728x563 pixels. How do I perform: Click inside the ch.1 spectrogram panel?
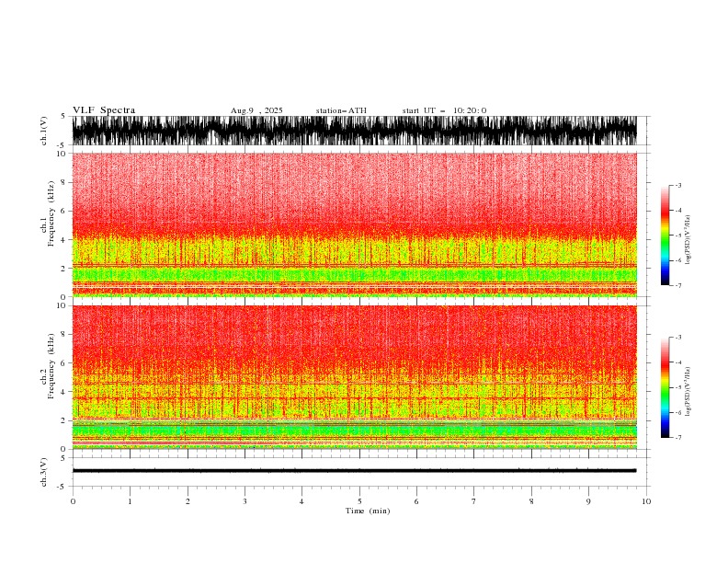(354, 224)
